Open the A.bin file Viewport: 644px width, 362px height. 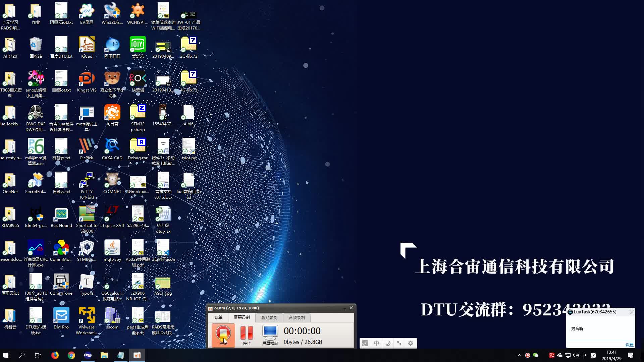pos(189,115)
